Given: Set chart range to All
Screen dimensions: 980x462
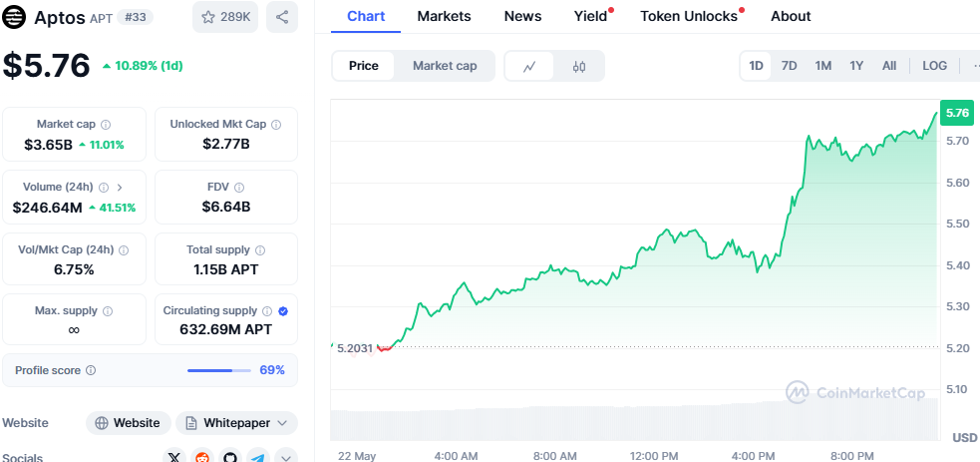Looking at the screenshot, I should tap(889, 66).
